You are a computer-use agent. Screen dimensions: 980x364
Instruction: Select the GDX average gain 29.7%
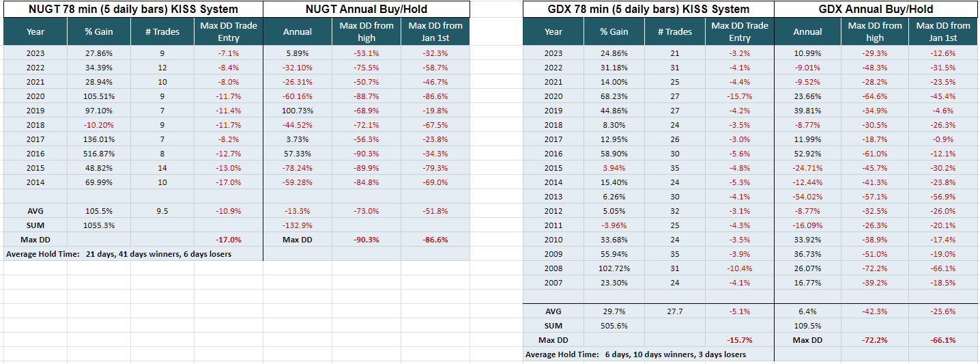pos(614,311)
